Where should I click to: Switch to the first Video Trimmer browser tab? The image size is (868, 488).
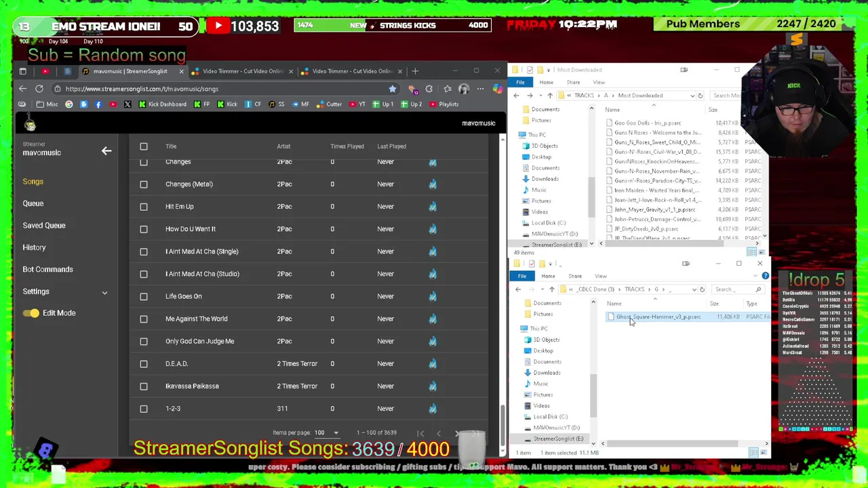pos(243,71)
